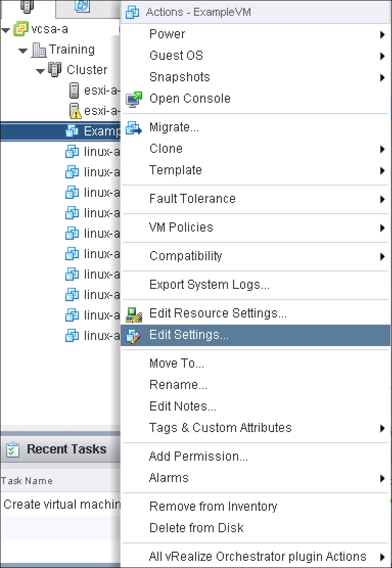
Task: Click the warning ESXi host icon
Action: point(75,111)
